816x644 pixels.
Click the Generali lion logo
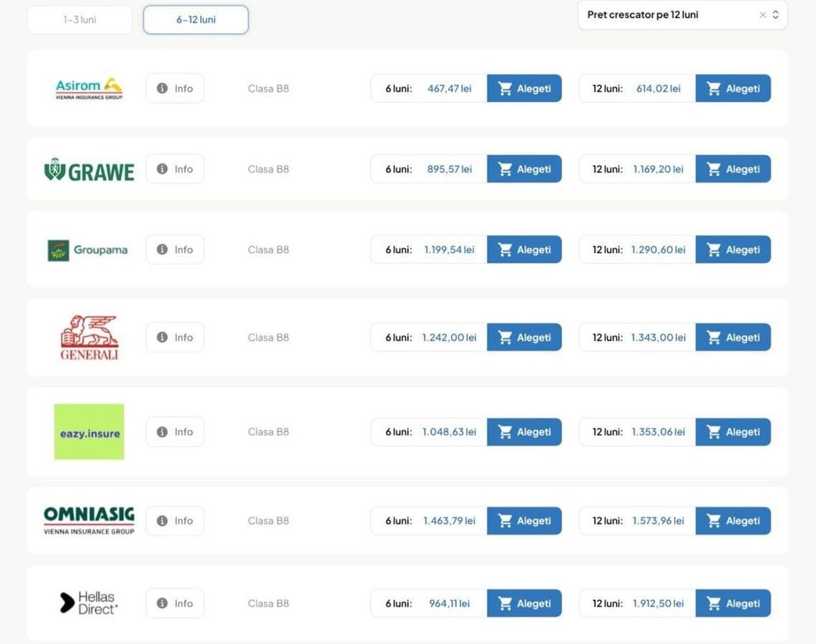point(89,337)
